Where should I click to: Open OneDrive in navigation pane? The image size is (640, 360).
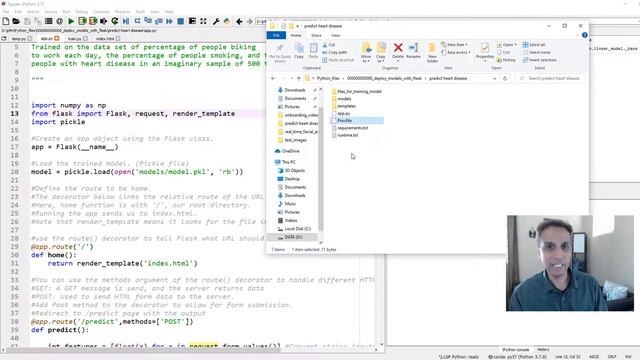tap(287, 151)
